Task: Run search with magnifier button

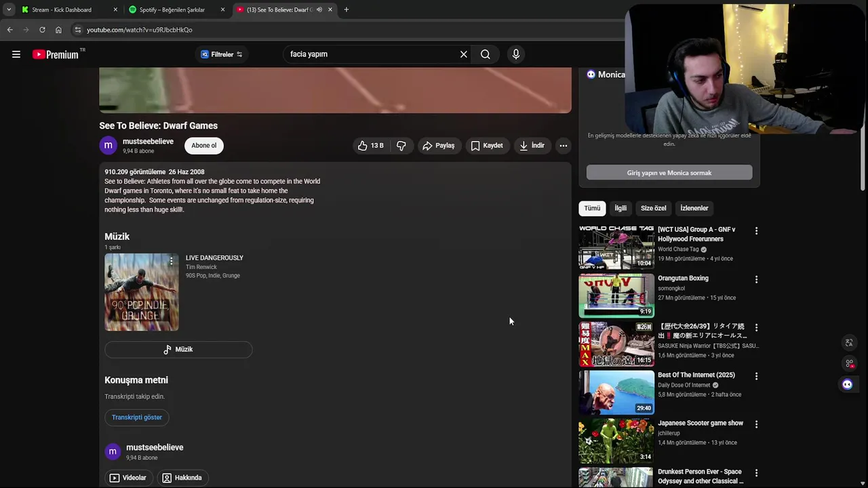Action: click(486, 54)
